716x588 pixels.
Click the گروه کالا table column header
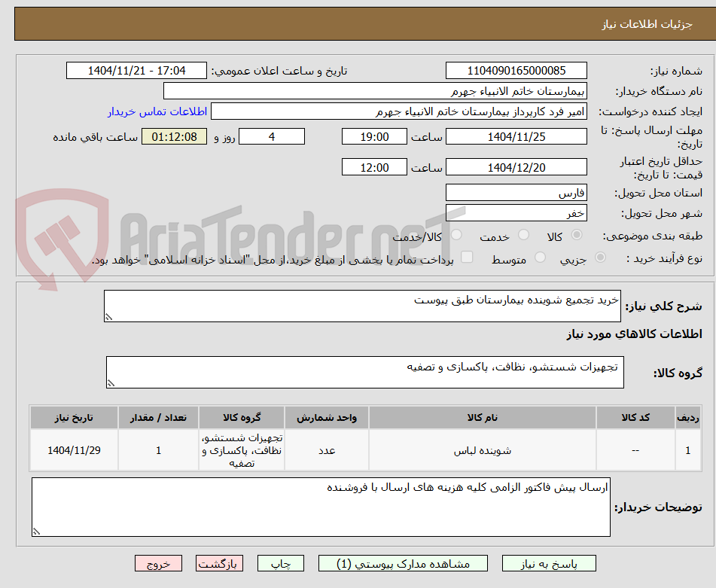pyautogui.click(x=242, y=417)
